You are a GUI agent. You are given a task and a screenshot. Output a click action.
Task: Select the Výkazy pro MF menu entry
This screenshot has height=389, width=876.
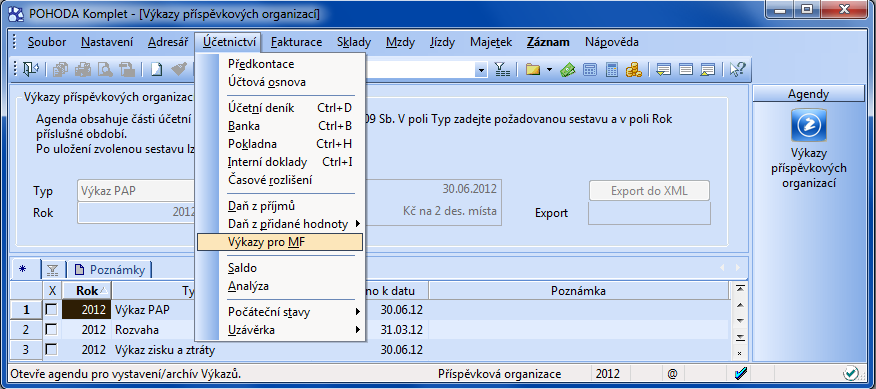coord(280,242)
